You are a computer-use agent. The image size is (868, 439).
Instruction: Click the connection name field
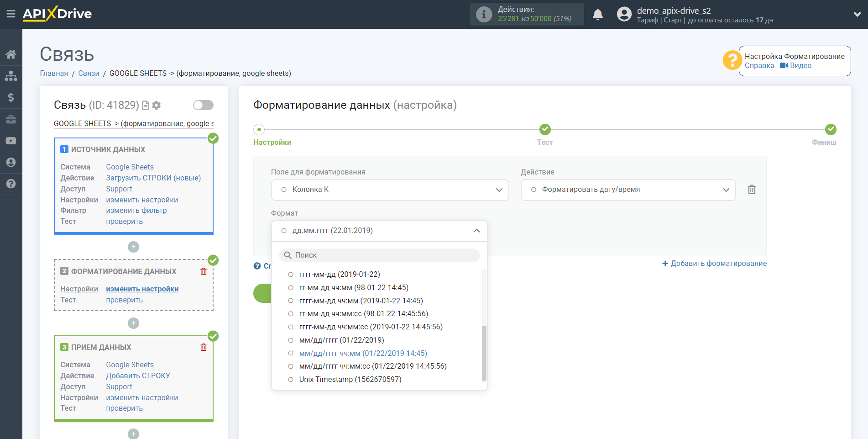coord(134,124)
